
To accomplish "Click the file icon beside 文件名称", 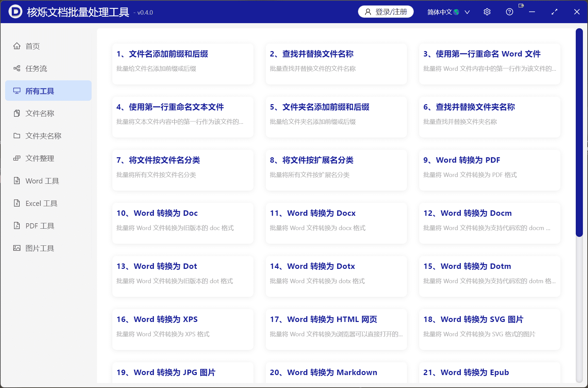I will (17, 113).
